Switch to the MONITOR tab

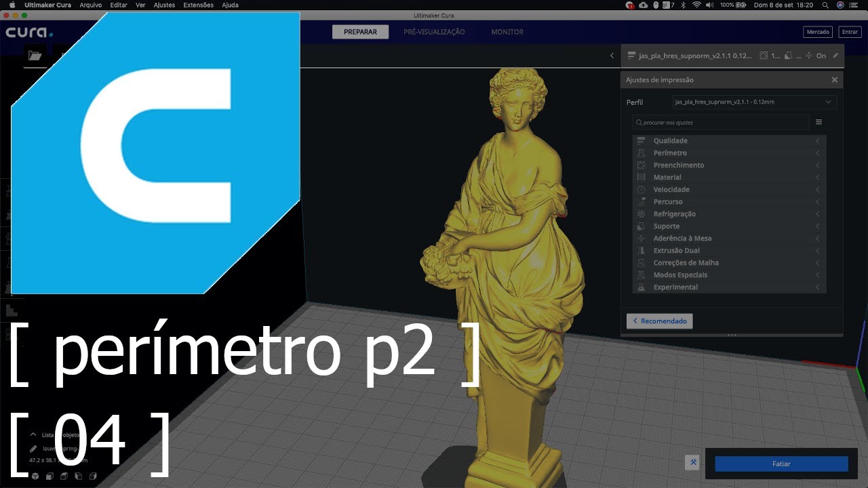click(507, 32)
